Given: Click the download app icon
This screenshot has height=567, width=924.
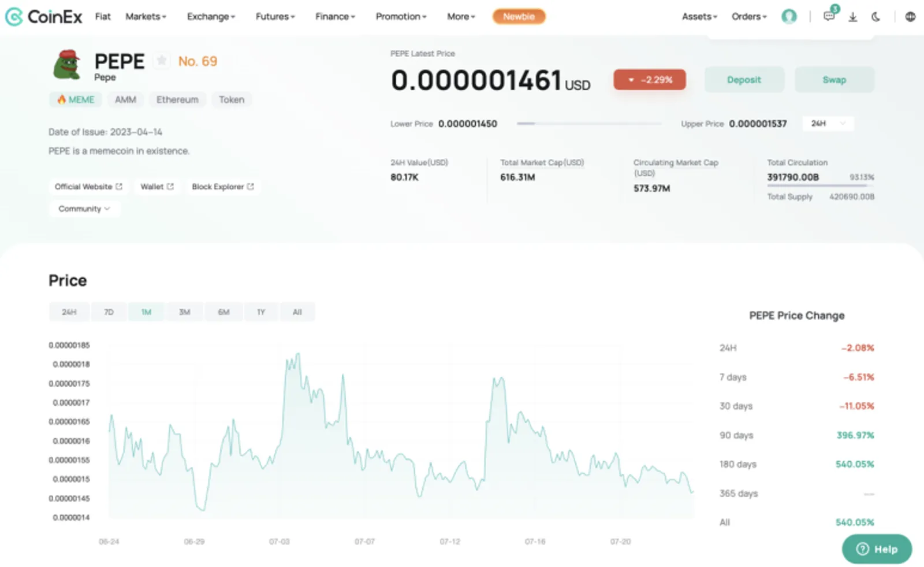Looking at the screenshot, I should point(852,17).
